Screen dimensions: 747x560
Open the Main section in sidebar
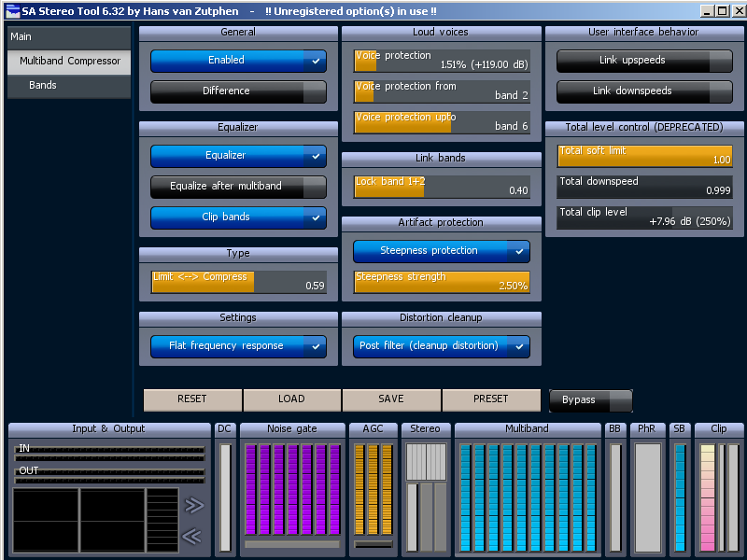pyautogui.click(x=69, y=36)
